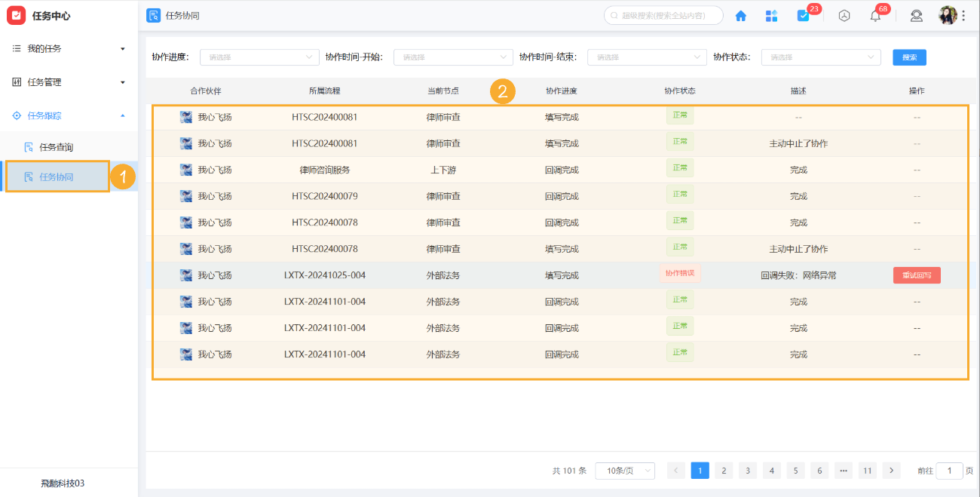Viewport: 980px width, 497px height.
Task: Open the vertical three-dot more menu
Action: point(963,16)
